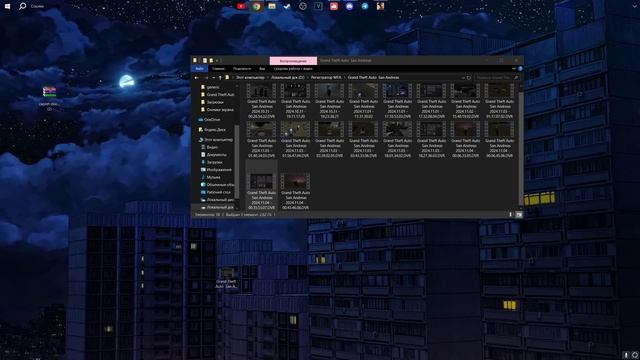Go forward in Explorer navigation

pos(206,78)
